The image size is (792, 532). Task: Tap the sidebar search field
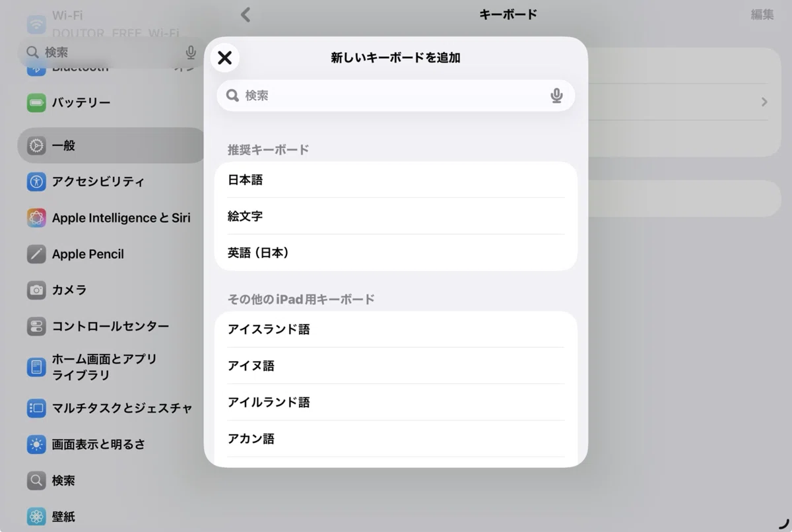tap(112, 52)
